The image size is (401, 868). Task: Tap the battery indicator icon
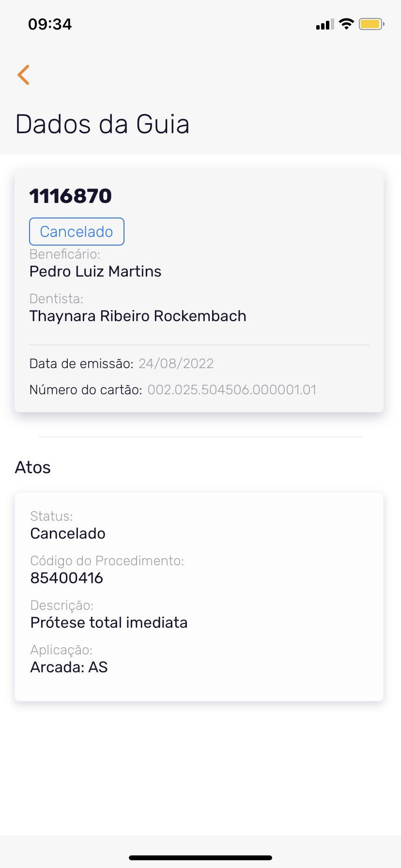point(371,24)
